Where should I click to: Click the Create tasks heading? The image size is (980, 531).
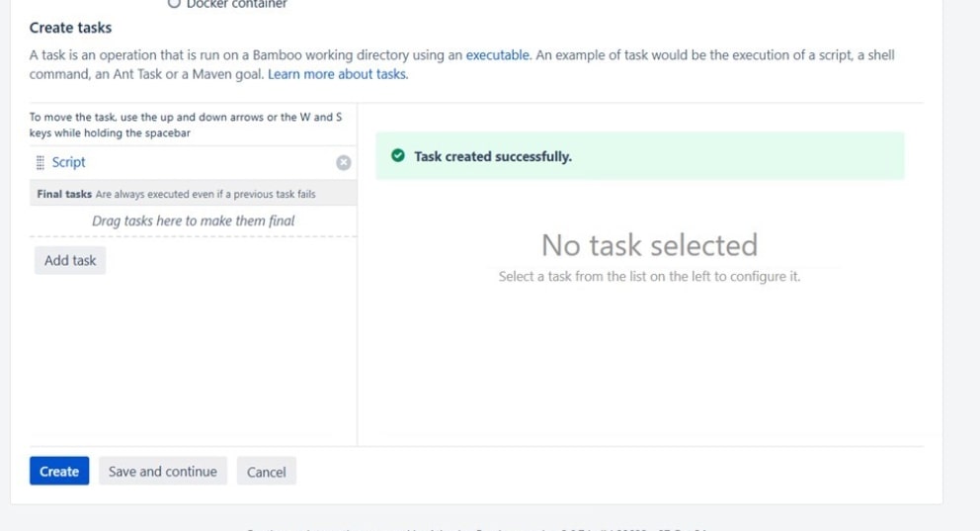pyautogui.click(x=70, y=28)
